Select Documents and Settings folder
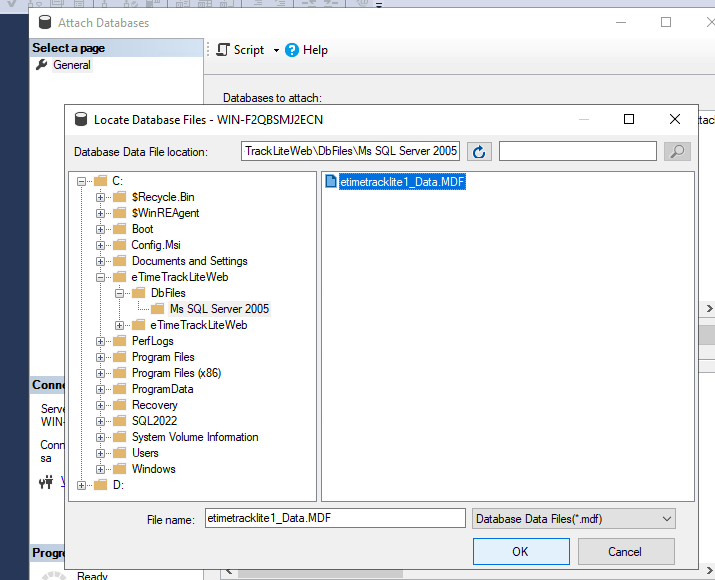Screen dimensions: 715x580 (x=189, y=261)
